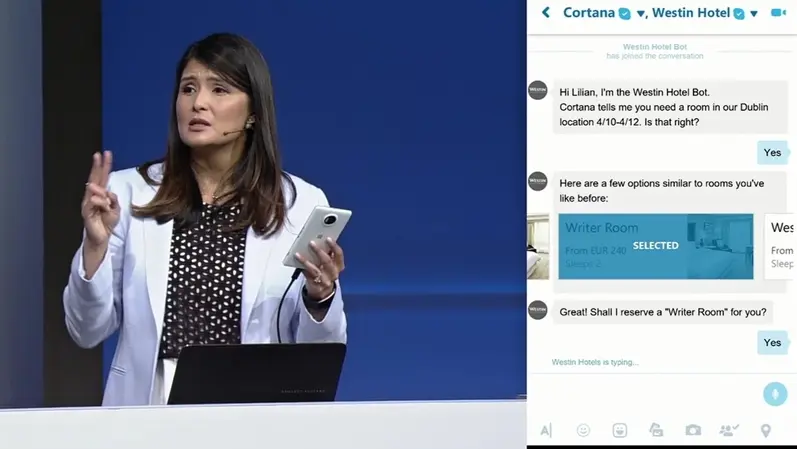797x449 pixels.
Task: Click "Westin Hotel Bot has joined" notice
Action: pos(655,51)
